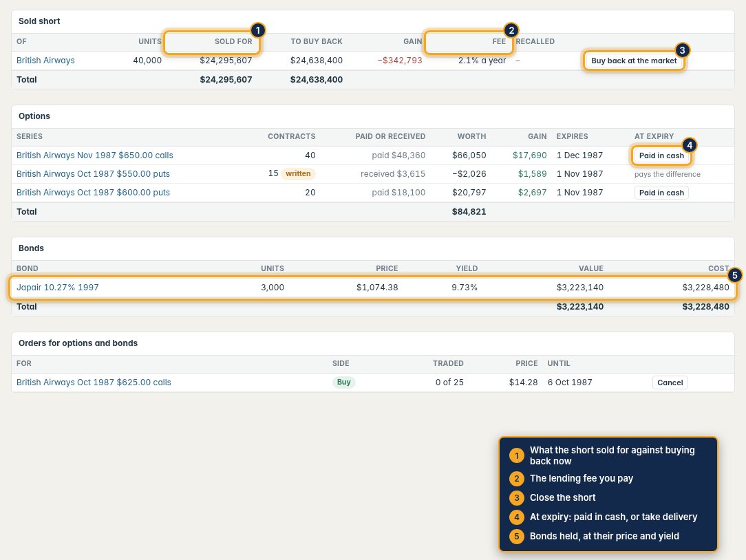Click the $66,050 worth value
Image resolution: width=746 pixels, height=560 pixels.
coord(469,155)
